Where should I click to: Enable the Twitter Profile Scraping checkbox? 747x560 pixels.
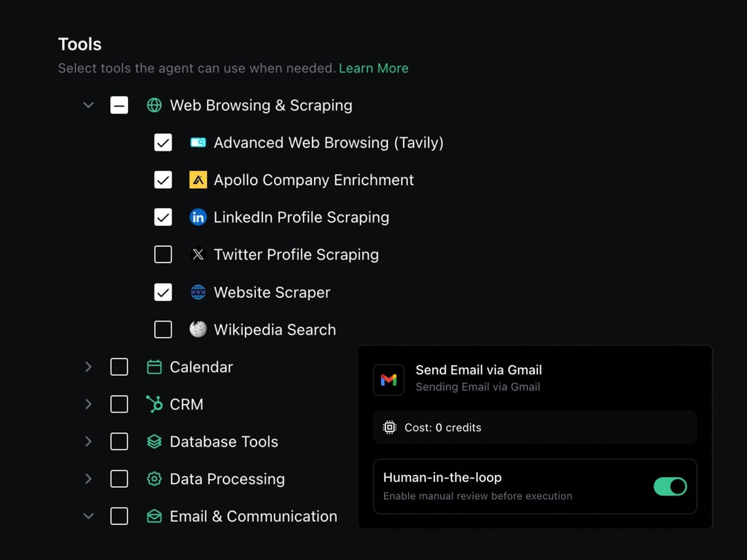pyautogui.click(x=163, y=254)
